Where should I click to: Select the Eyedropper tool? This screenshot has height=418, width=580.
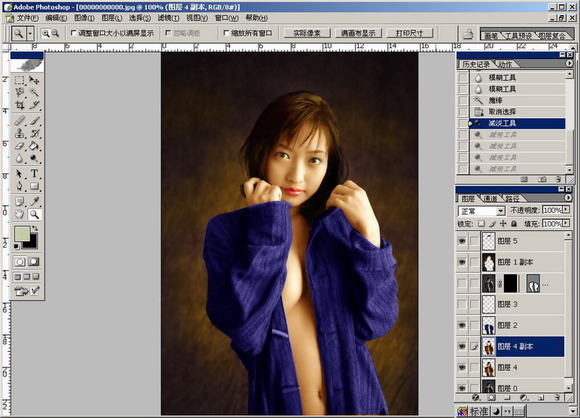click(x=34, y=201)
